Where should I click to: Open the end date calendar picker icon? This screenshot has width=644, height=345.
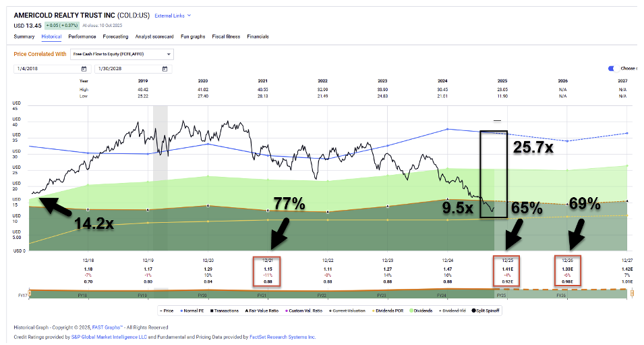pos(165,69)
